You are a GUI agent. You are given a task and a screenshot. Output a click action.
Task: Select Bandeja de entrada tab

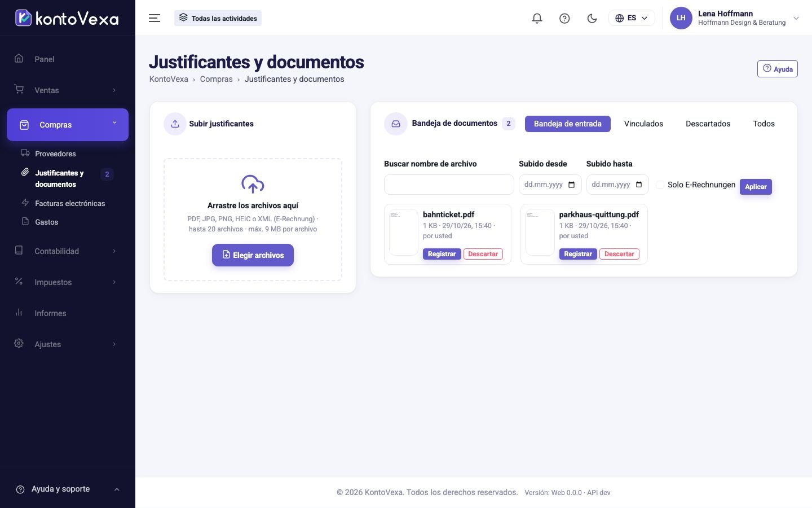[x=567, y=124]
